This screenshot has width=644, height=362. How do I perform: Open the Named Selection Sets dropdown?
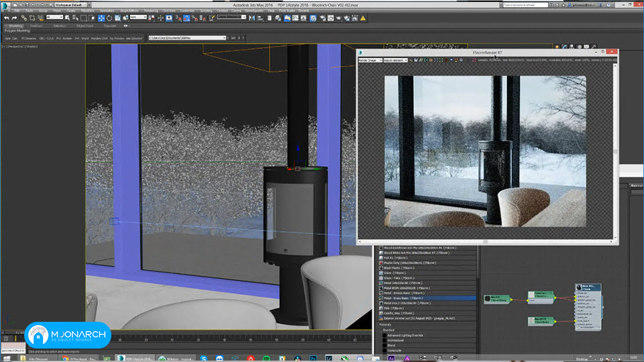[231, 17]
